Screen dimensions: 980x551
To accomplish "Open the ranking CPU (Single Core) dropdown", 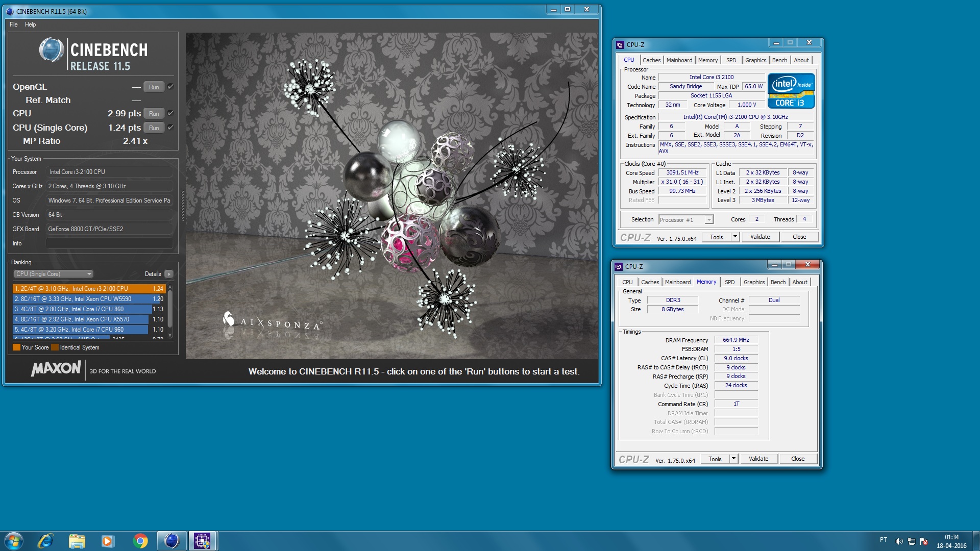I will point(53,274).
